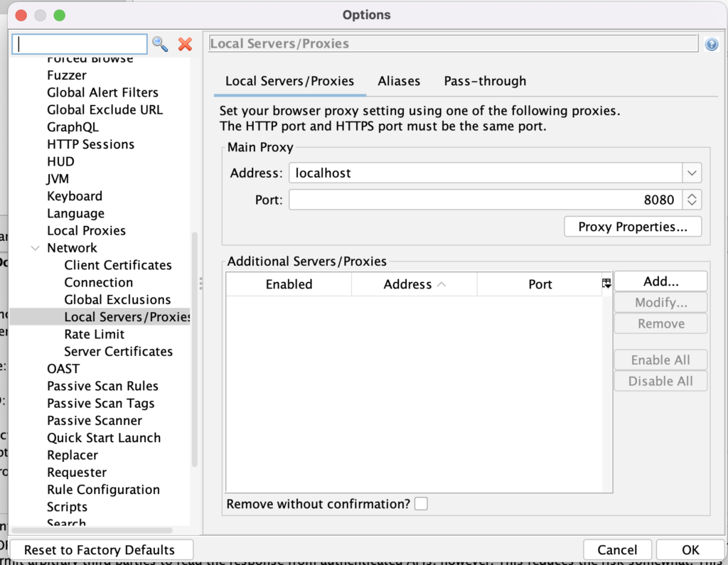This screenshot has height=565, width=728.
Task: Select OAST options
Action: pyautogui.click(x=63, y=369)
